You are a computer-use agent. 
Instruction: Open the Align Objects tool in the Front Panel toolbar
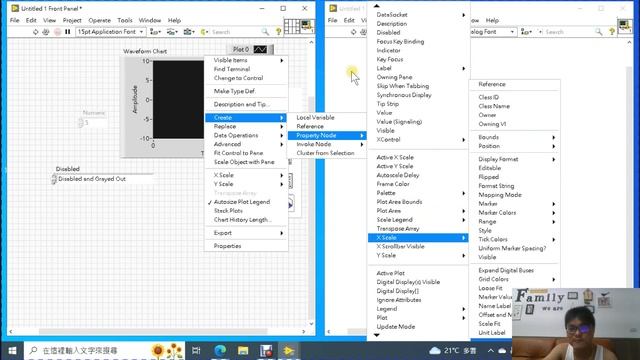point(155,32)
